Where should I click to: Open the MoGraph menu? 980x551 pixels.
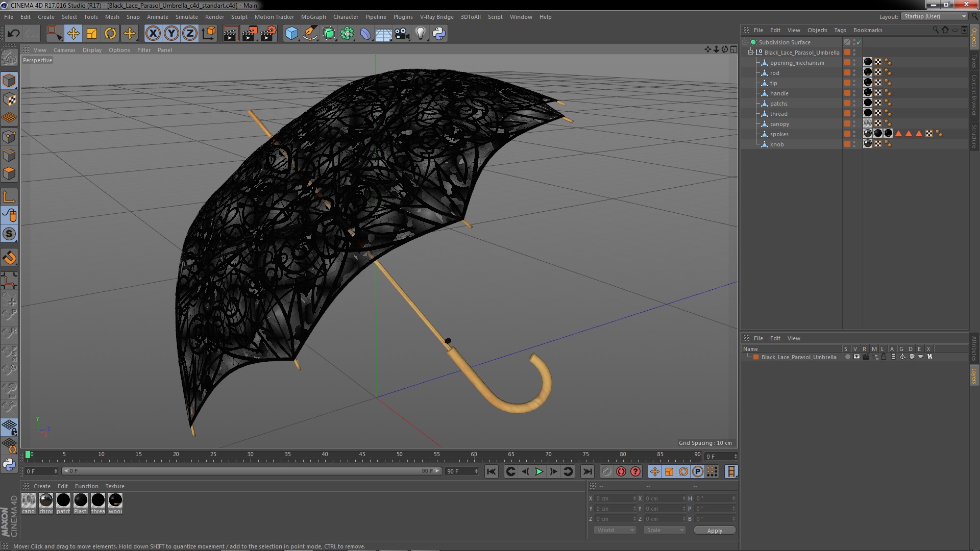pos(313,17)
